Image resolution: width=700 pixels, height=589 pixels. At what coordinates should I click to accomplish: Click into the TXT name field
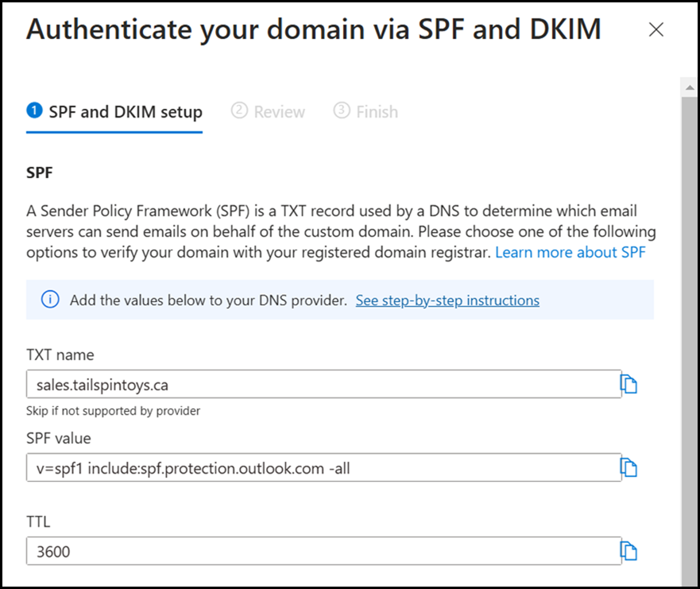(x=323, y=385)
